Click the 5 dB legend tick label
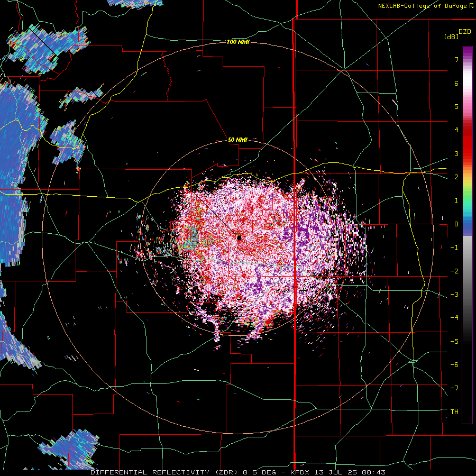Image resolution: width=476 pixels, height=476 pixels. pos(456,106)
